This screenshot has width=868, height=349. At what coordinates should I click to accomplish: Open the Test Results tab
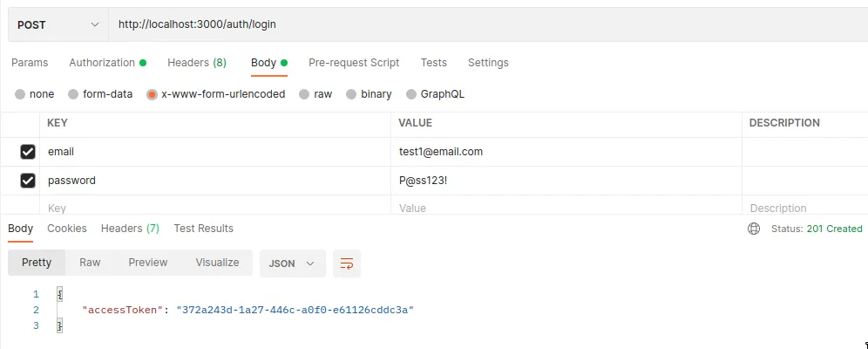[203, 229]
